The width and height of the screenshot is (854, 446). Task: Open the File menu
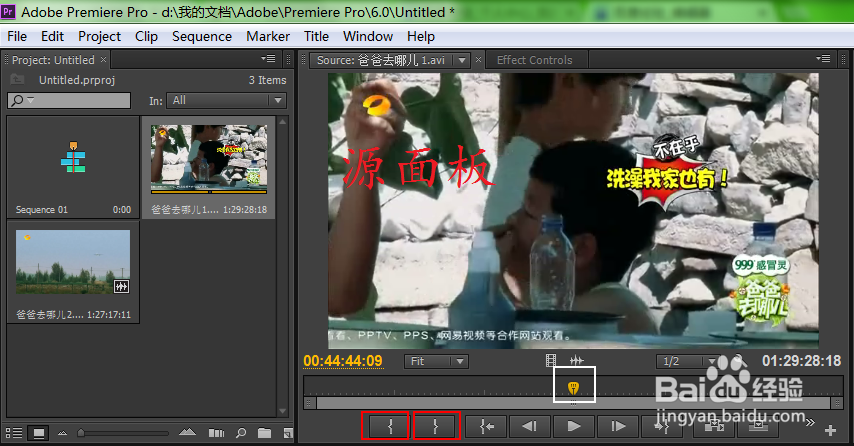click(x=17, y=36)
